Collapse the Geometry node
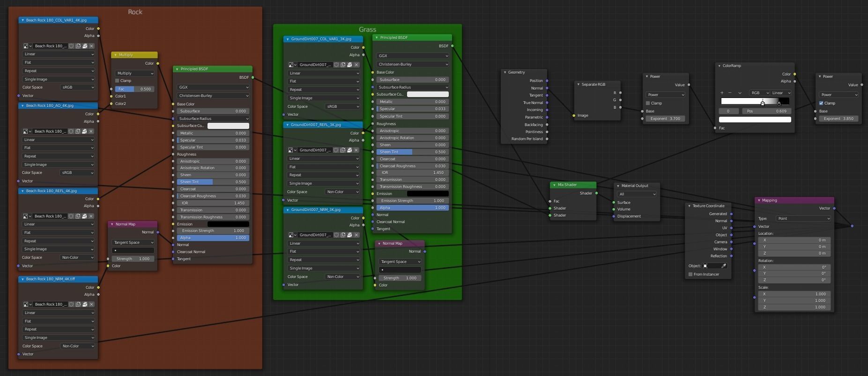Screen dimensions: 868x376 click(x=505, y=72)
